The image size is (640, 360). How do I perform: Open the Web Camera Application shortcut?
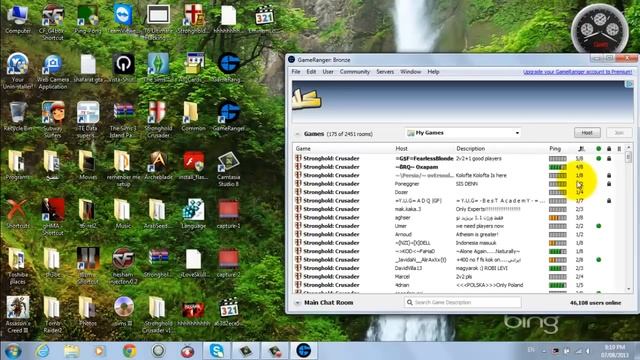53,72
